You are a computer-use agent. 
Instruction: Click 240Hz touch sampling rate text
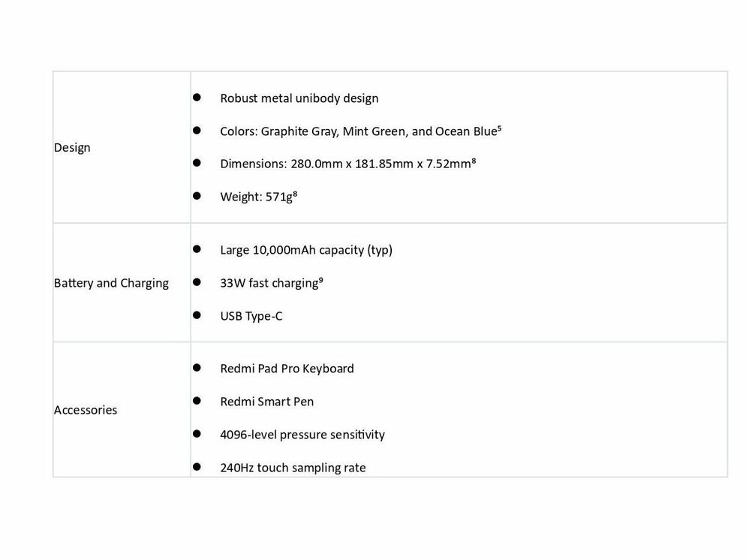(293, 468)
